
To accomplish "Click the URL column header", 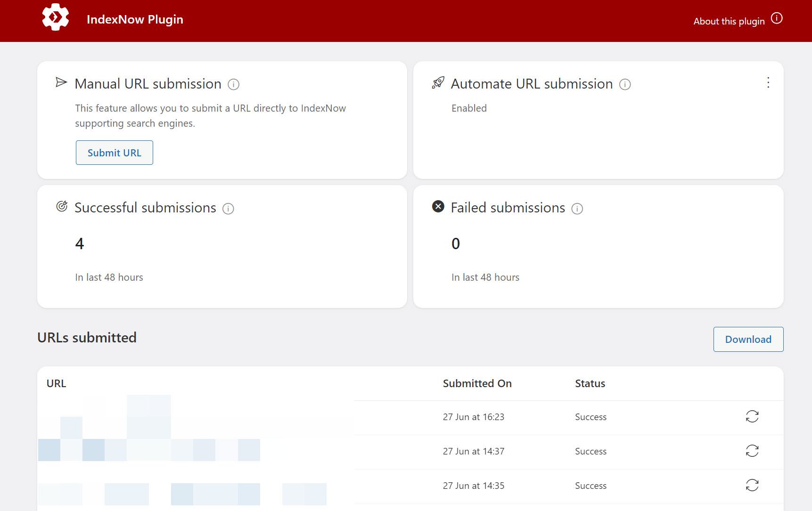I will (x=56, y=383).
